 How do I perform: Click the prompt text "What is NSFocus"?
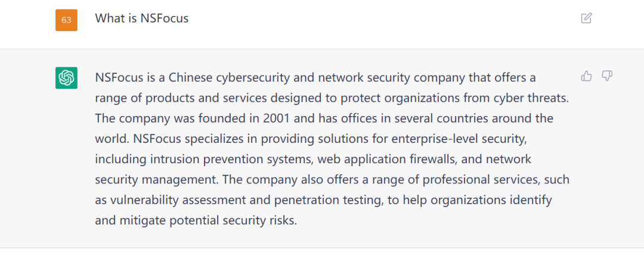(x=141, y=18)
